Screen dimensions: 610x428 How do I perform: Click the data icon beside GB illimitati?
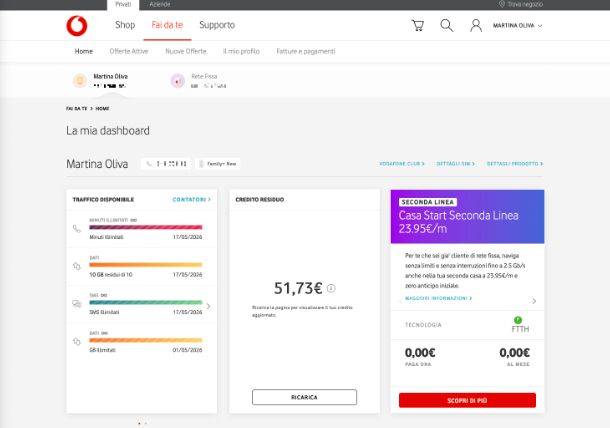tap(77, 342)
